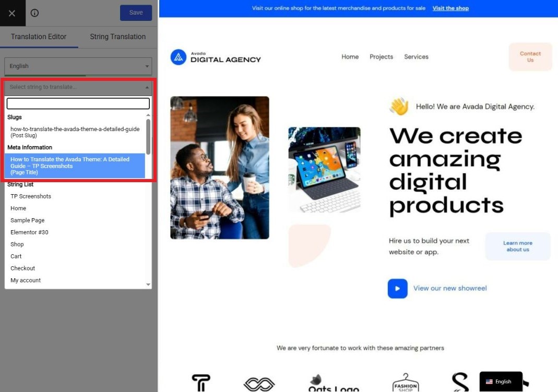Choose the Post Slug option in list

pyautogui.click(x=75, y=132)
